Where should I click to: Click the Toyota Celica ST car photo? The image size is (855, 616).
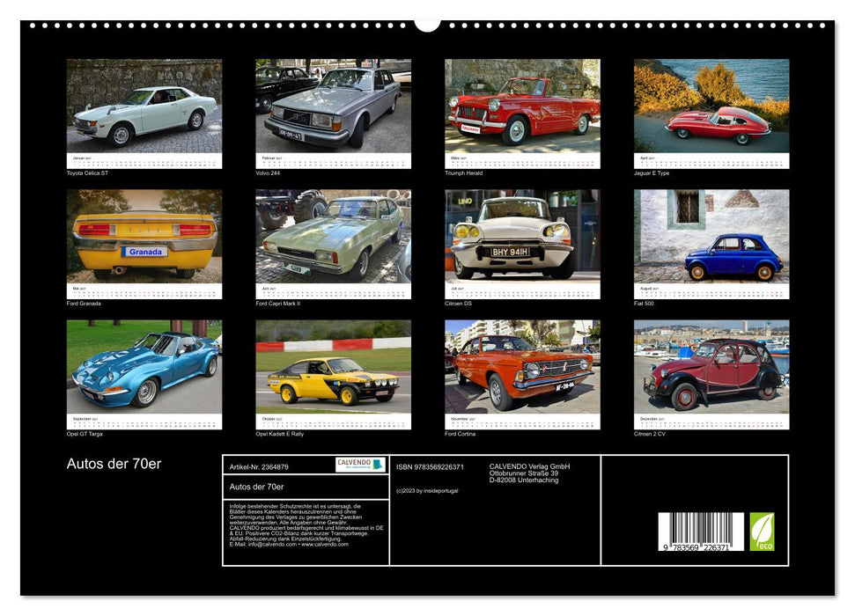tap(144, 106)
